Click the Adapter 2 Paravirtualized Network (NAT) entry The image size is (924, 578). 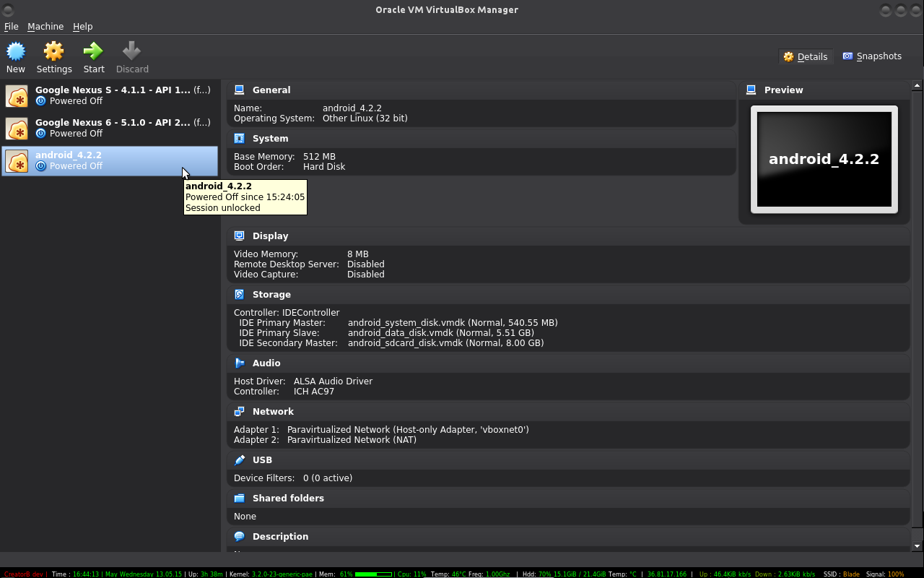pyautogui.click(x=352, y=440)
